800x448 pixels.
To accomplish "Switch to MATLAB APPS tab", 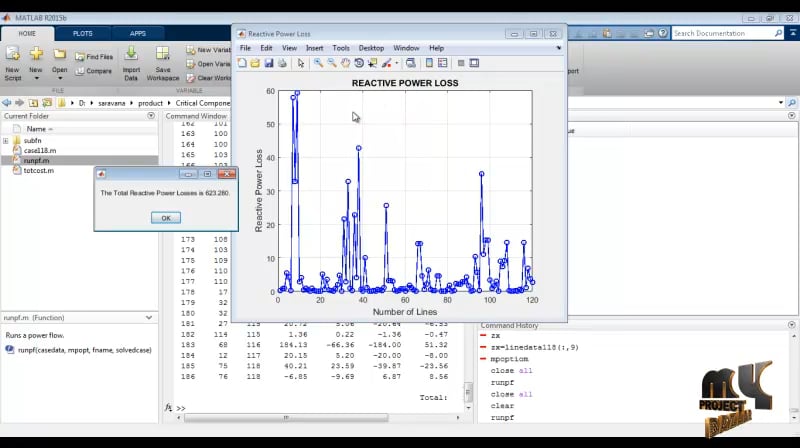I will [x=138, y=34].
